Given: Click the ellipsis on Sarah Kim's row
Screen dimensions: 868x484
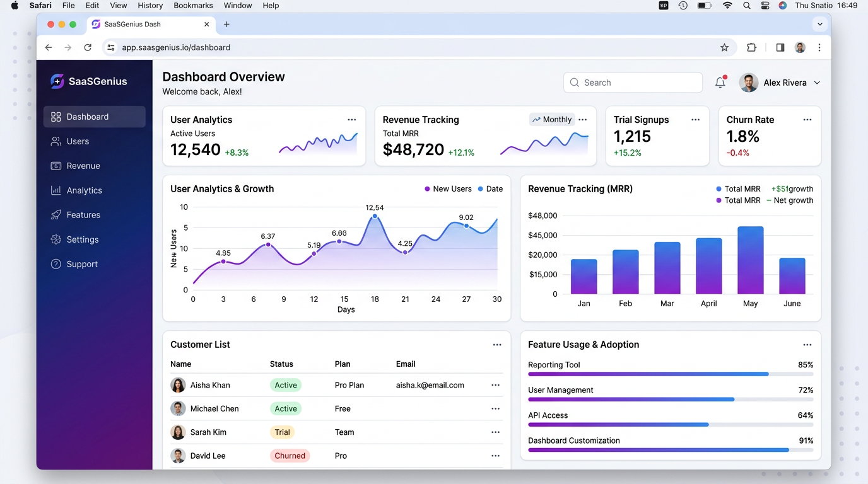Looking at the screenshot, I should pyautogui.click(x=495, y=432).
